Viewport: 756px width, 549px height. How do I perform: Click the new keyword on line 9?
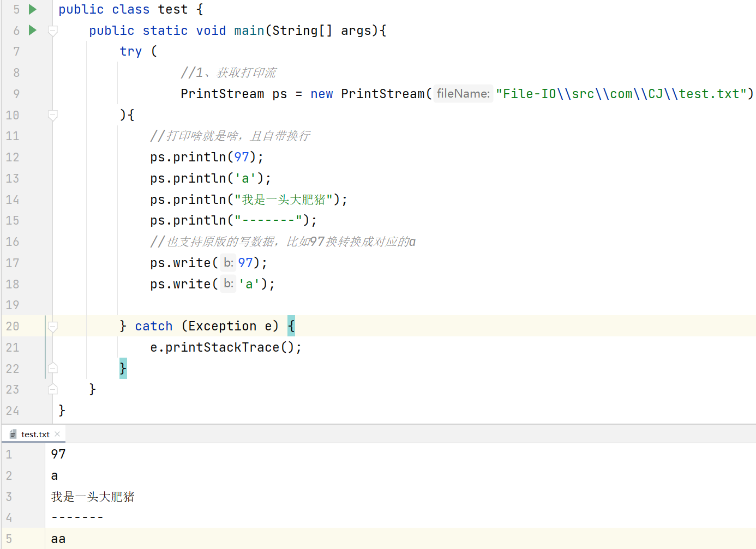[x=322, y=94]
